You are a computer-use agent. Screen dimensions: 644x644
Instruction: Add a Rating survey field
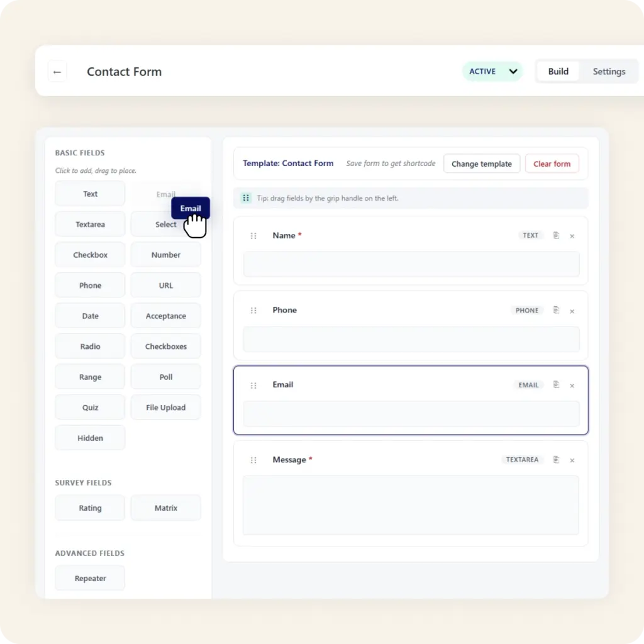coord(90,508)
